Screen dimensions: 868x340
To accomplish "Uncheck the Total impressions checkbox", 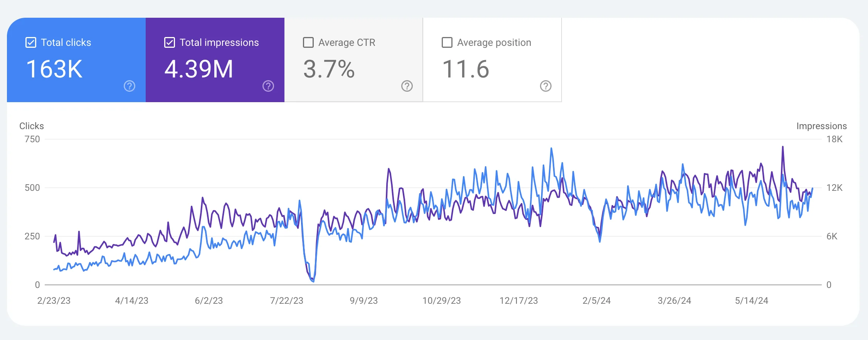I will 170,42.
